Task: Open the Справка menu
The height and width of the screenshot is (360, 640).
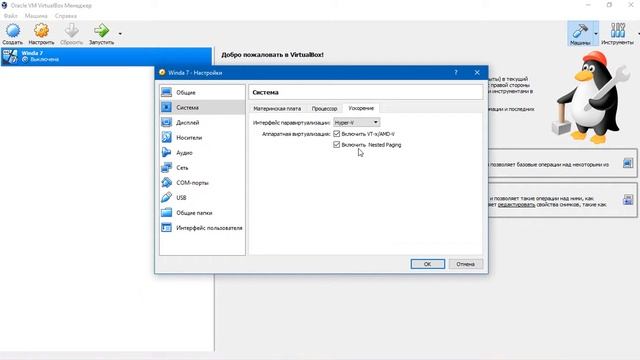Action: point(66,16)
